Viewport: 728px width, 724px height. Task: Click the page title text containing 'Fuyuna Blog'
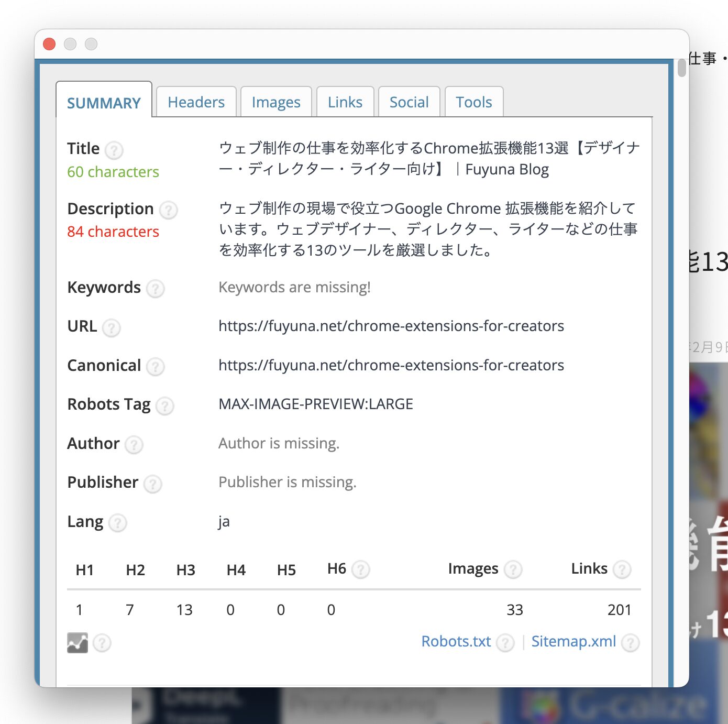[429, 159]
